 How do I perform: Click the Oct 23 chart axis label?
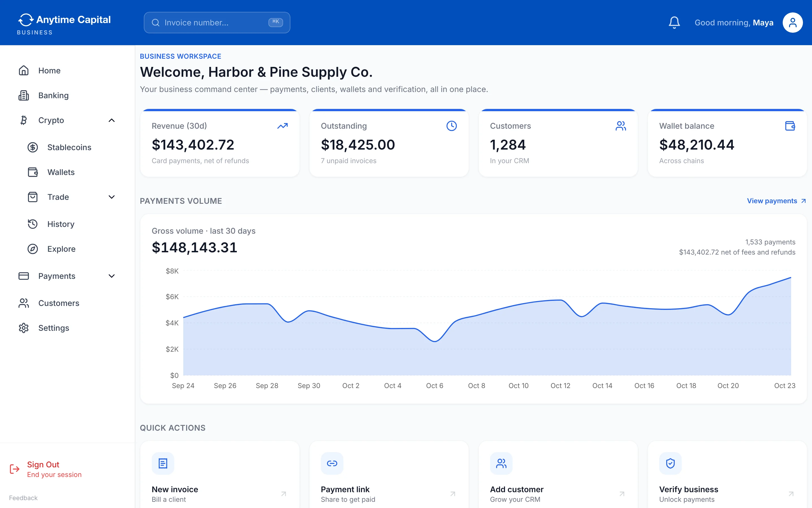click(784, 386)
